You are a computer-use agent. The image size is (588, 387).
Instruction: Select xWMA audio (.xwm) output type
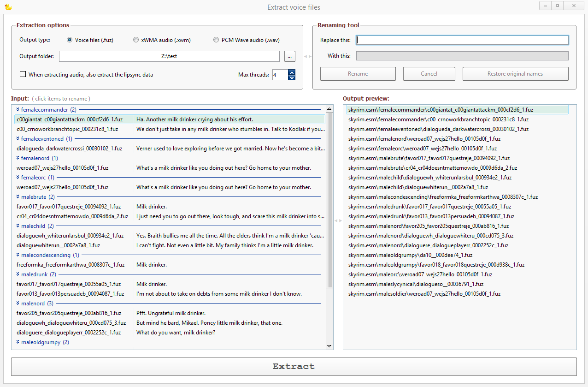[x=136, y=40]
